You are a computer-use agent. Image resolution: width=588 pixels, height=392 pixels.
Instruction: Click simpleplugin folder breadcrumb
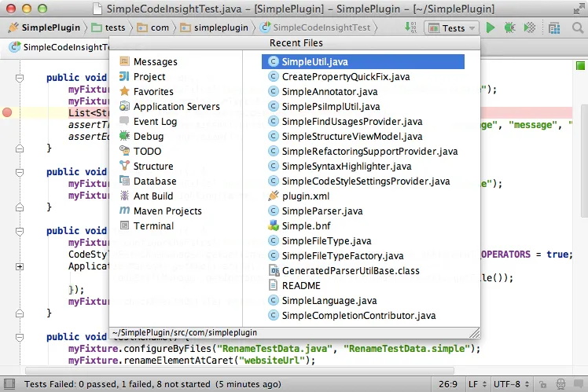pyautogui.click(x=214, y=27)
